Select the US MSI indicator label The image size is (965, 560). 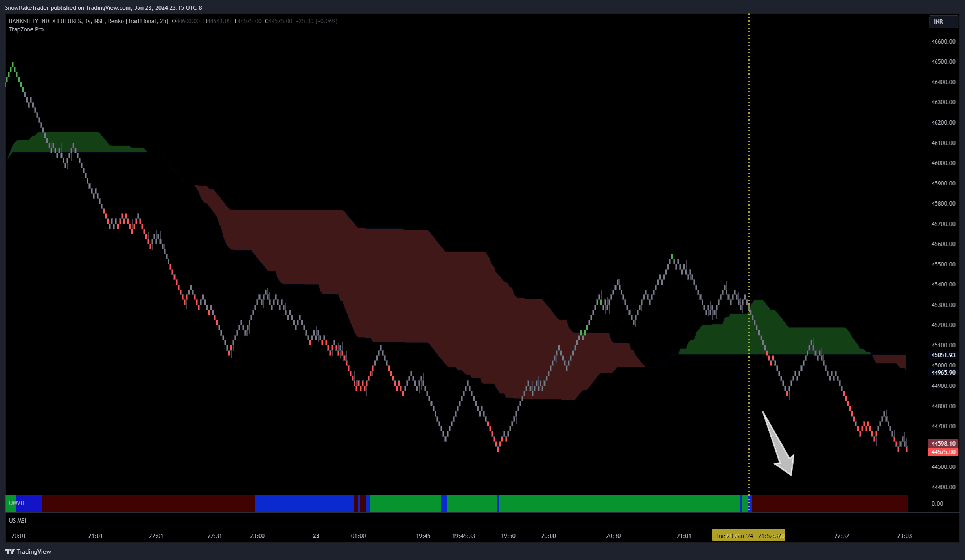click(18, 521)
